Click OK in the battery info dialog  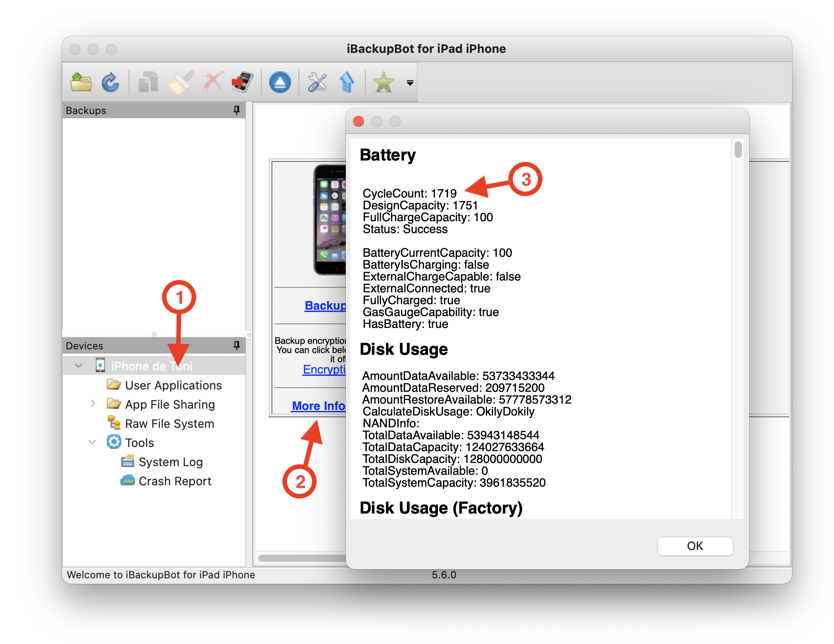(x=695, y=546)
